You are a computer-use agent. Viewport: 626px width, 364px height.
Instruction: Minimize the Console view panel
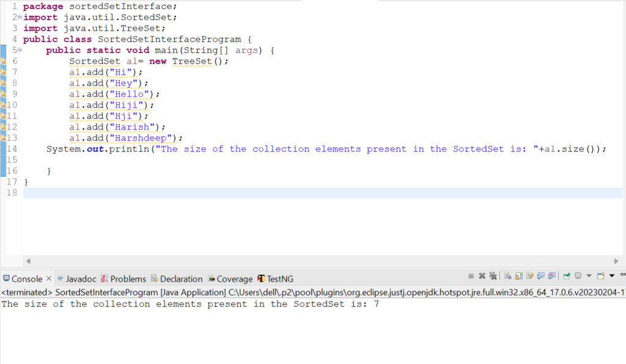pos(623,275)
